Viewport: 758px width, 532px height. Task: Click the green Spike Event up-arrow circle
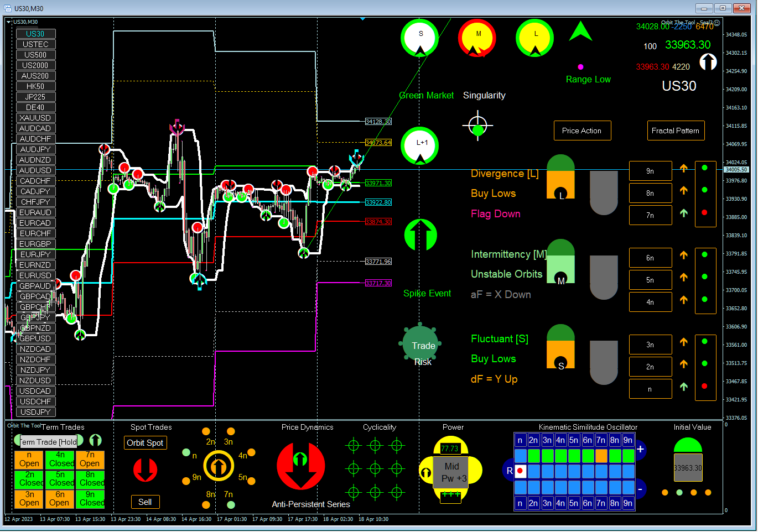pyautogui.click(x=420, y=234)
